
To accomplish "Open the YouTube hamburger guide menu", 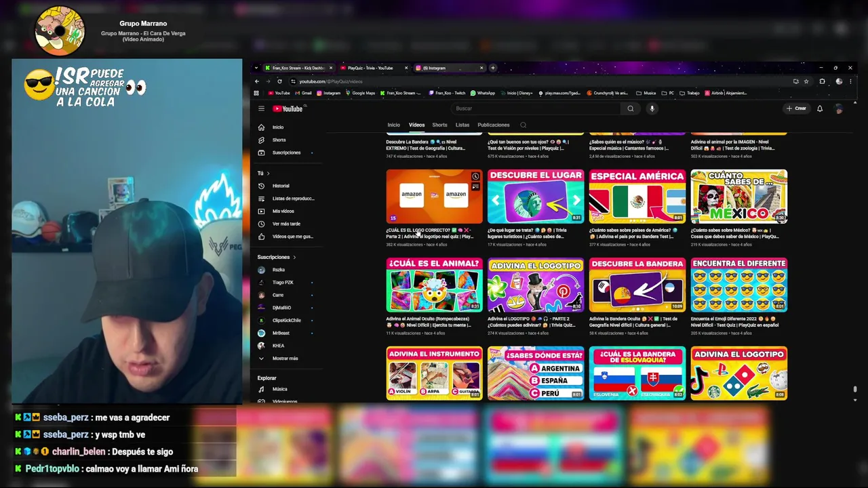I will 261,108.
